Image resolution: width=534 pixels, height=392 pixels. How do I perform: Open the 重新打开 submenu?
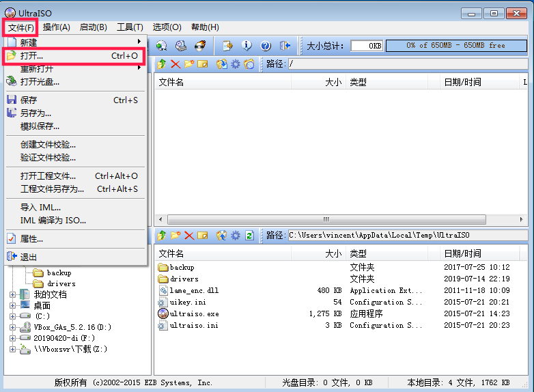coord(75,69)
